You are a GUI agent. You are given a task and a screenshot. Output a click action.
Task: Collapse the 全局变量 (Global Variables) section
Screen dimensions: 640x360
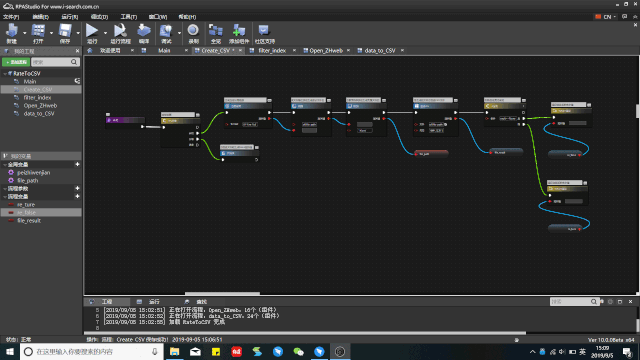[x=5, y=164]
